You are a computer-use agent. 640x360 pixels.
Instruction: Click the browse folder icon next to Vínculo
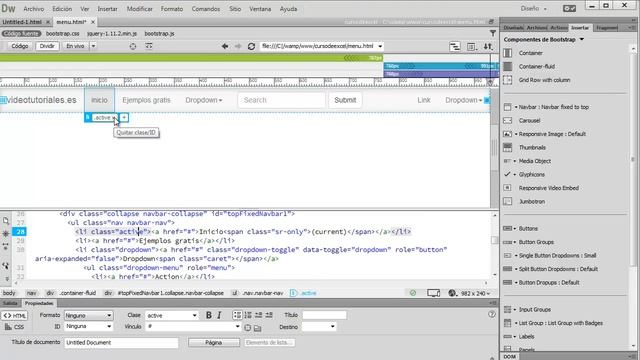click(x=258, y=327)
